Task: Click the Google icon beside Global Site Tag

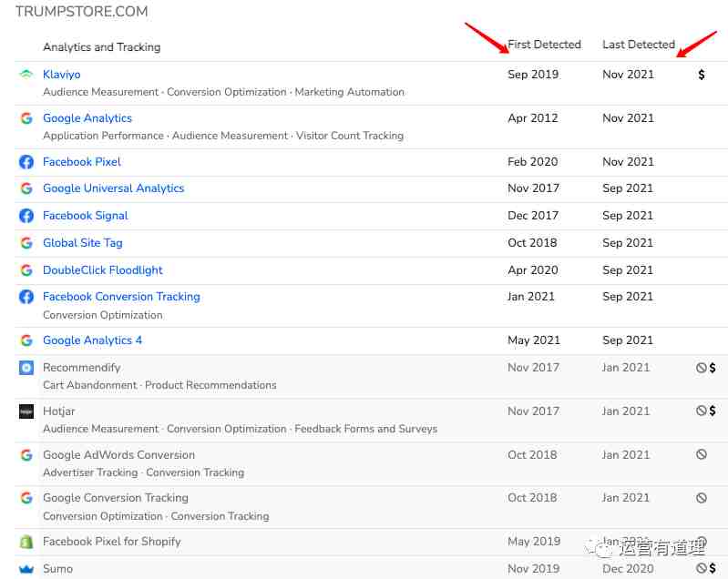Action: pyautogui.click(x=26, y=243)
